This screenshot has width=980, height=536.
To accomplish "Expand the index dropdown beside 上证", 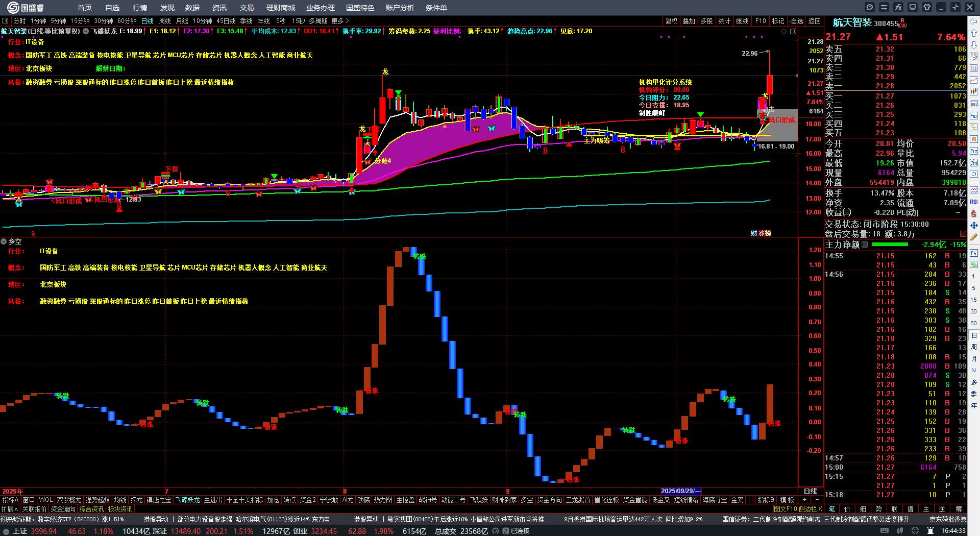I will [x=6, y=531].
